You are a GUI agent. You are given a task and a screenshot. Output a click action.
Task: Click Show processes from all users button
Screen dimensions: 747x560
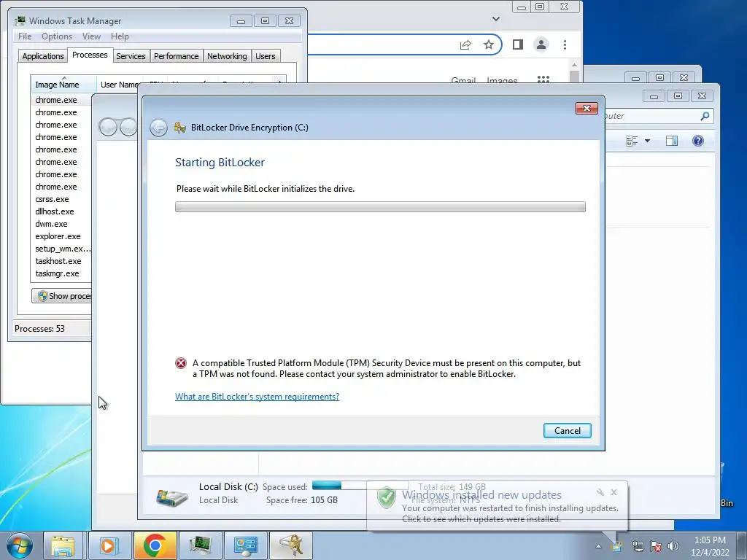click(x=62, y=296)
